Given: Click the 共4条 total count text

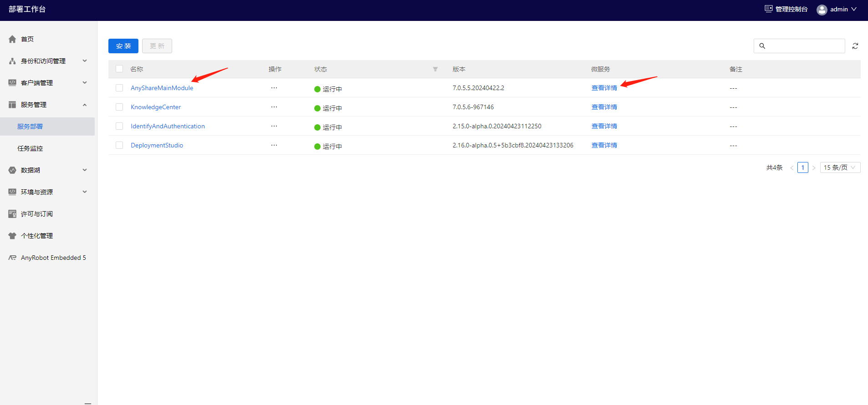Looking at the screenshot, I should point(774,167).
